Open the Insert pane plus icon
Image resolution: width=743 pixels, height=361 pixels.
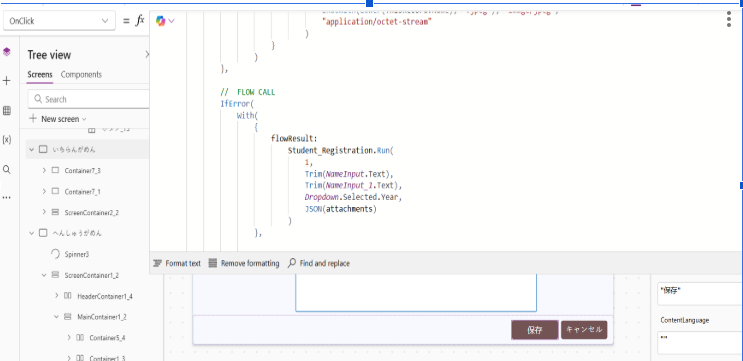click(x=7, y=81)
